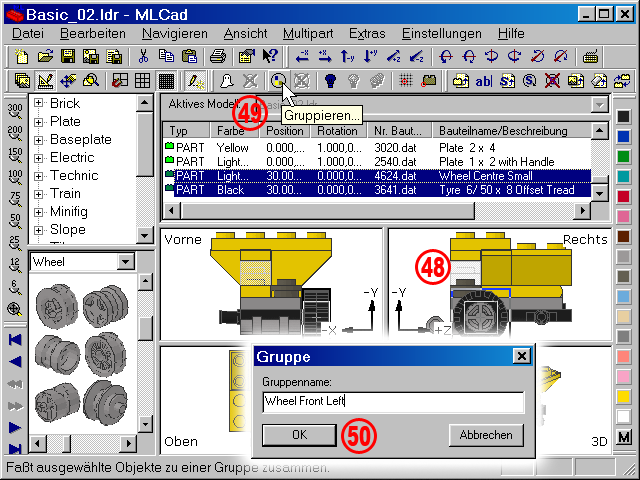Close the Gruppe dialog with X

pyautogui.click(x=522, y=356)
